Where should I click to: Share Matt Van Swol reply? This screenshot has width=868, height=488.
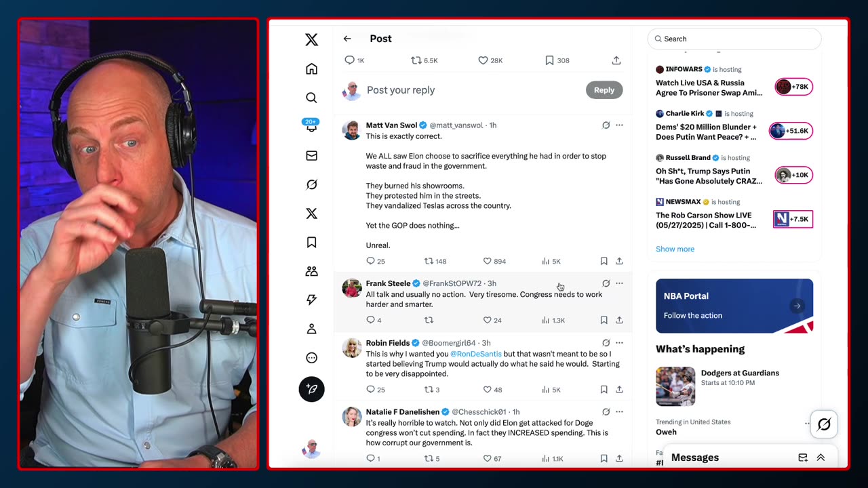tap(619, 261)
